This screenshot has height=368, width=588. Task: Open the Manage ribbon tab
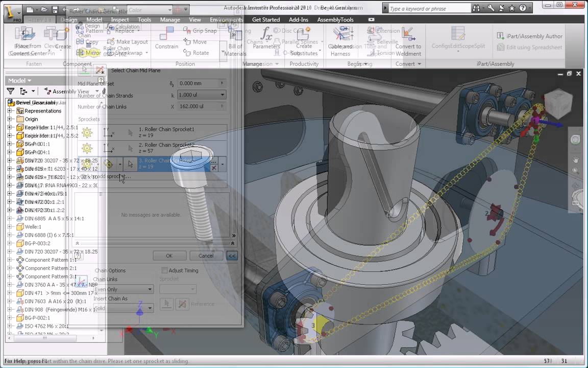(170, 19)
